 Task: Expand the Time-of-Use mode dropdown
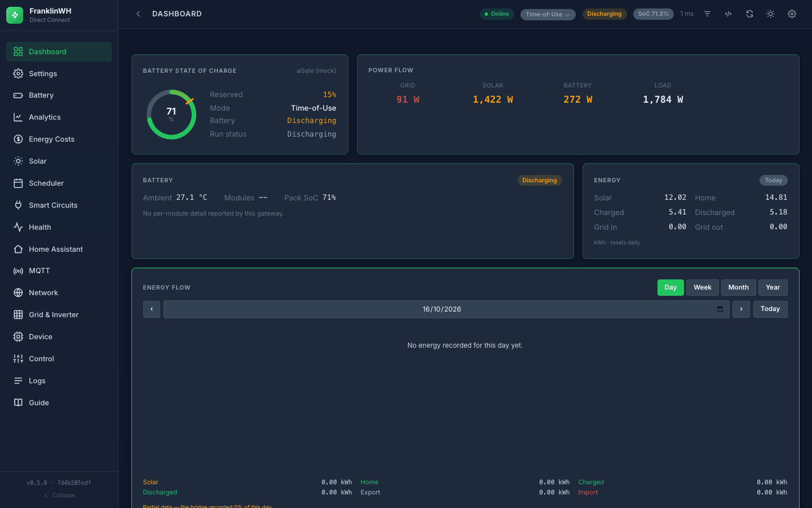tap(548, 14)
